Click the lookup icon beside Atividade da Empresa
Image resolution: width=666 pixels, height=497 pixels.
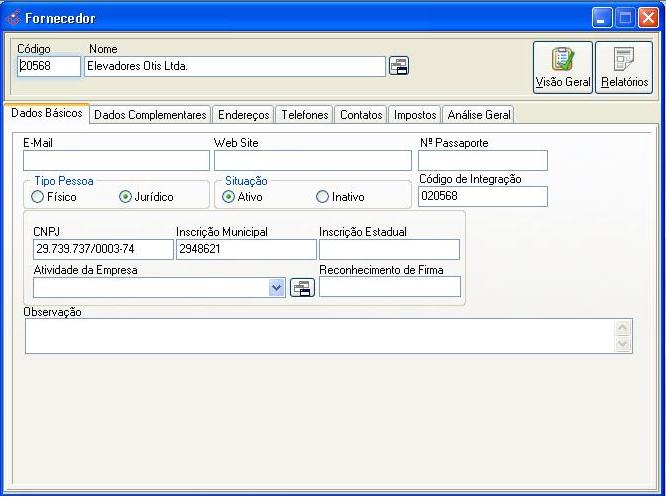click(301, 288)
